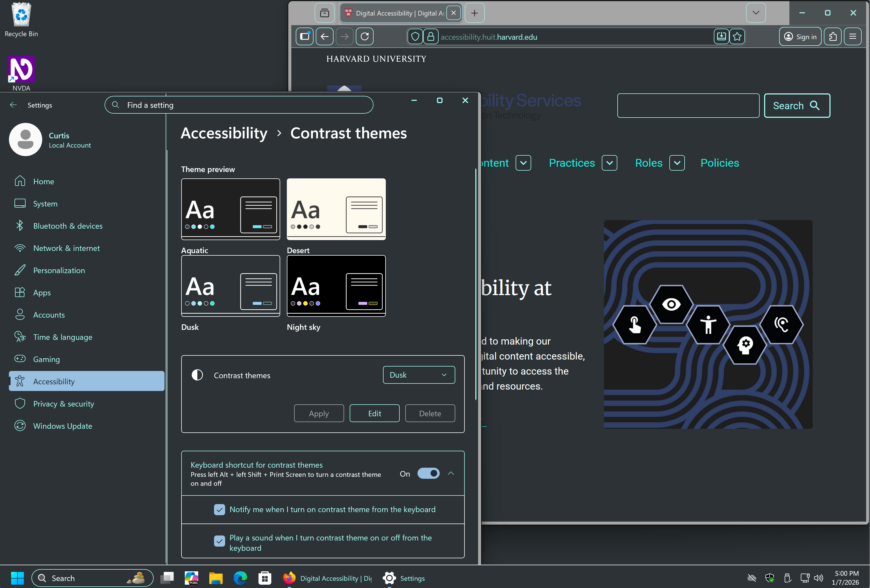Image resolution: width=870 pixels, height=588 pixels.
Task: Click the volume icon in system tray
Action: [x=819, y=578]
